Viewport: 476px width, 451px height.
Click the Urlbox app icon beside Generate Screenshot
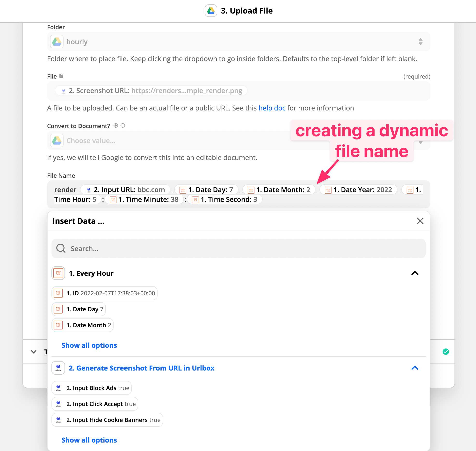click(x=58, y=368)
